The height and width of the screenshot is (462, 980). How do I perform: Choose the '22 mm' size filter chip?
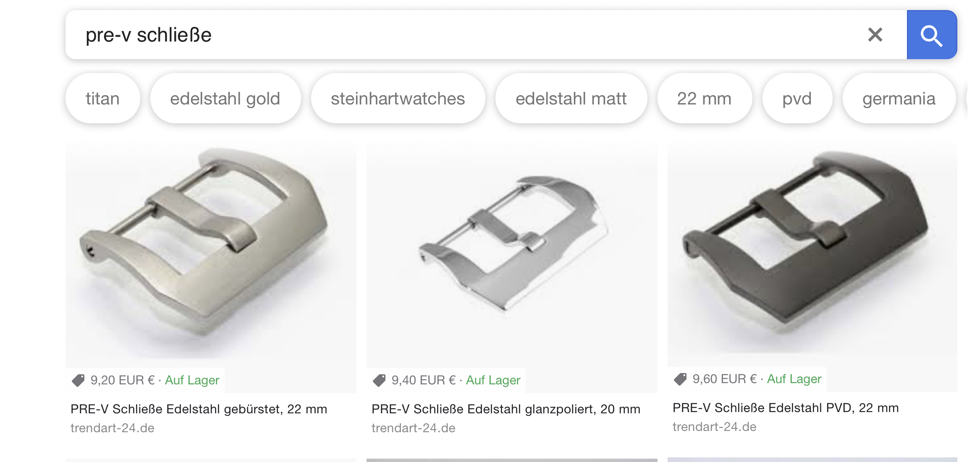(704, 99)
